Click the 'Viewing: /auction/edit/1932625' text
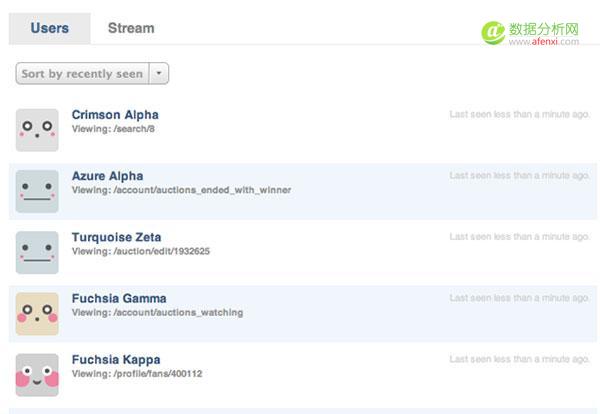 141,251
